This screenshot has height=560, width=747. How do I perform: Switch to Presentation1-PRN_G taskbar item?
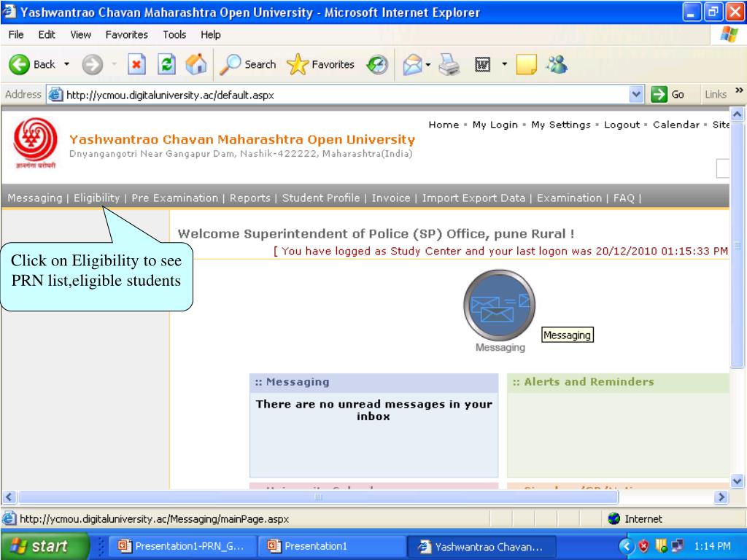click(x=183, y=546)
